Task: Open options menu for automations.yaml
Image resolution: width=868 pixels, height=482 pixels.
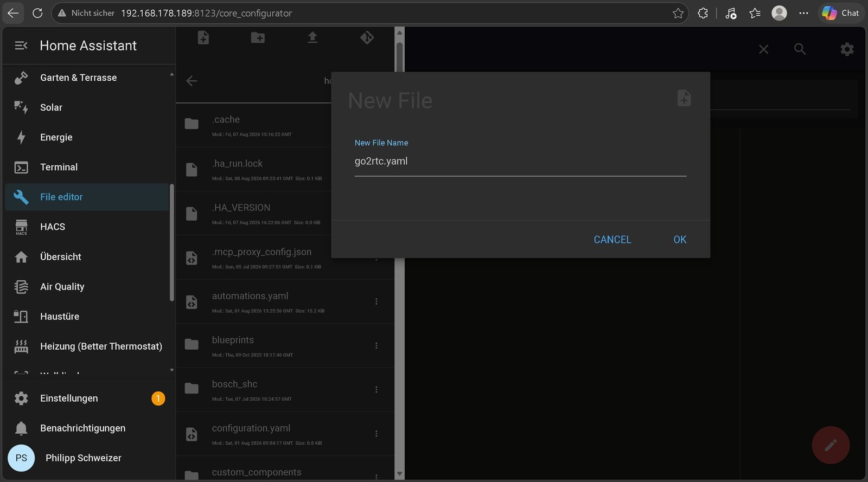Action: 376,301
